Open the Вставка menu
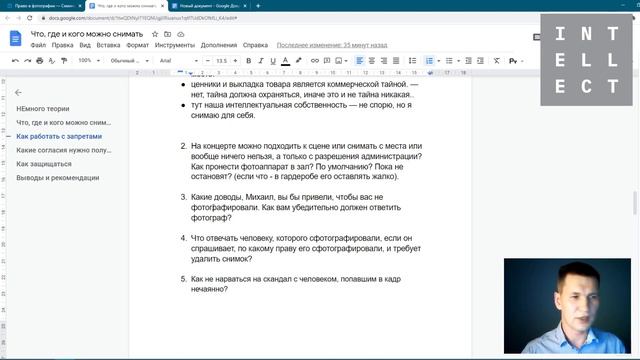Image resolution: width=640 pixels, height=360 pixels. click(108, 45)
